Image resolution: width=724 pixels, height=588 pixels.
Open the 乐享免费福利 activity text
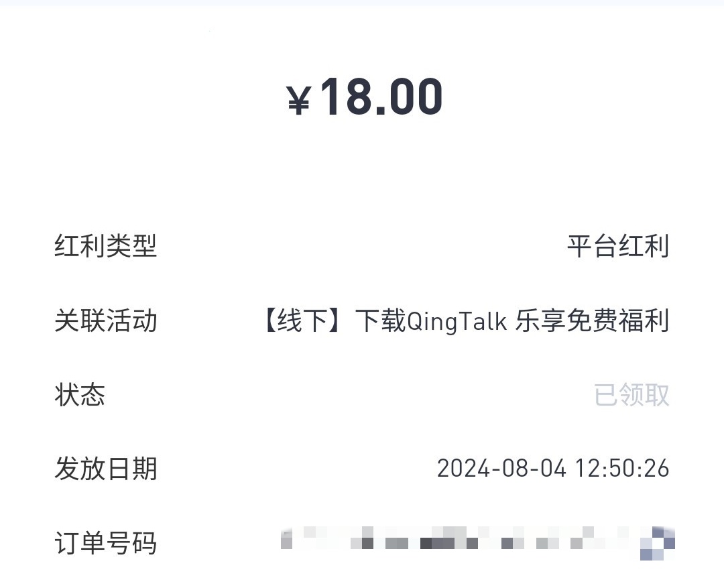[592, 321]
